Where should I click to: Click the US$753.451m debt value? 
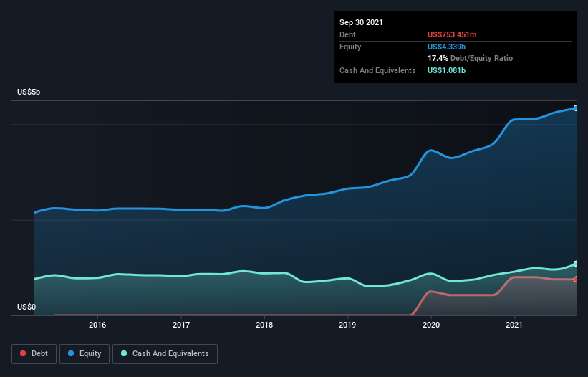tap(452, 34)
